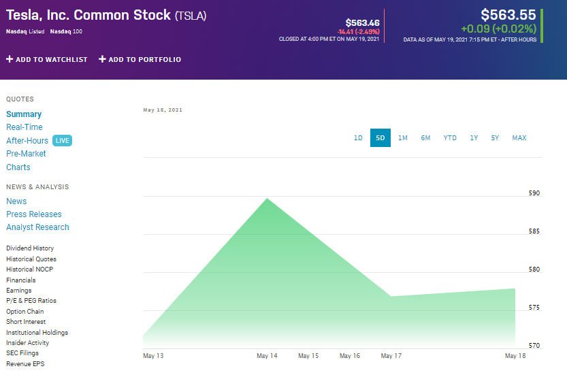Click the after-hours price $563.55

pos(508,15)
